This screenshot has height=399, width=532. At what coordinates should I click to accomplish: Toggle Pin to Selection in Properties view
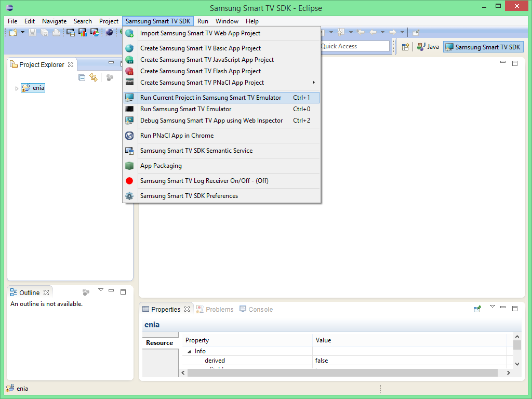[477, 309]
